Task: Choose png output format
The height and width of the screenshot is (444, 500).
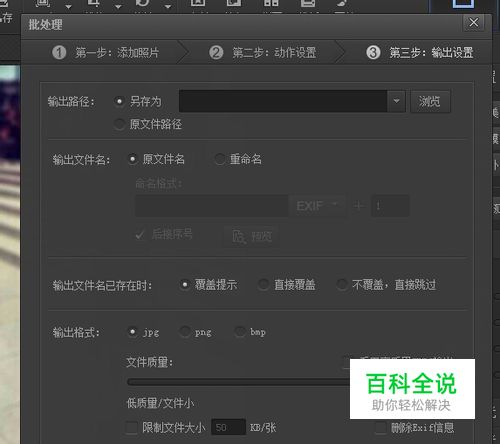Action: (x=185, y=332)
